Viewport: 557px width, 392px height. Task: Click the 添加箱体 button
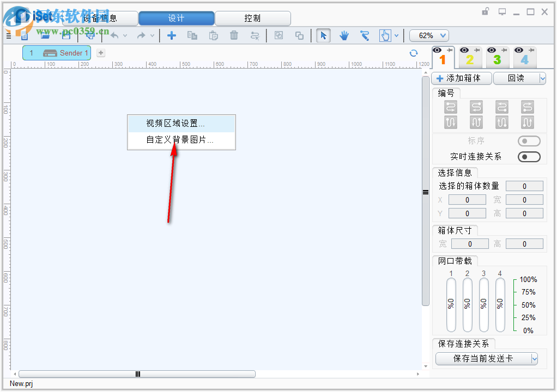(x=461, y=78)
